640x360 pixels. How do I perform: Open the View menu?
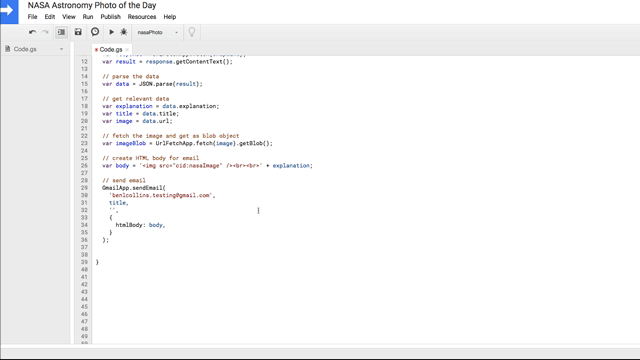pos(69,17)
